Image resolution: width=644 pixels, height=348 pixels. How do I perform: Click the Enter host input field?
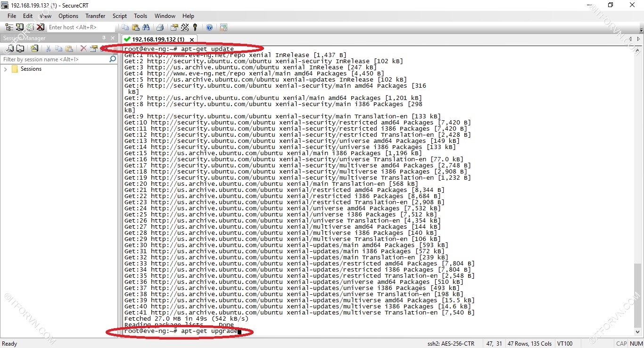coord(80,27)
